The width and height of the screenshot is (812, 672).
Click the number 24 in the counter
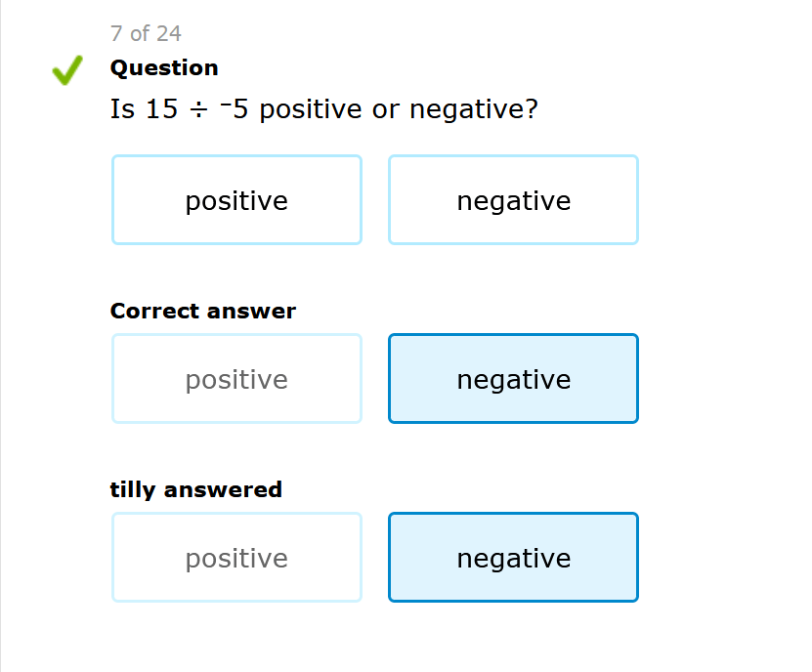(x=169, y=34)
